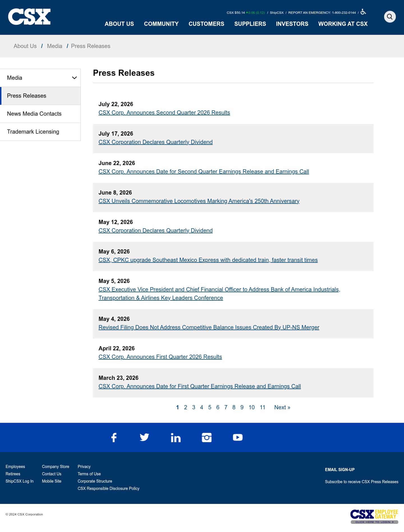Go to pagination page 8

coord(234,407)
